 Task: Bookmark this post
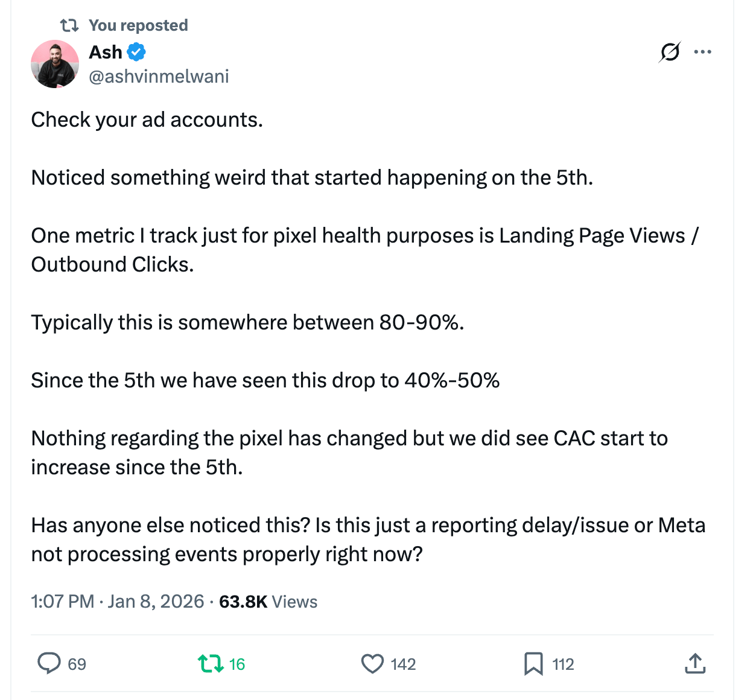tap(533, 664)
